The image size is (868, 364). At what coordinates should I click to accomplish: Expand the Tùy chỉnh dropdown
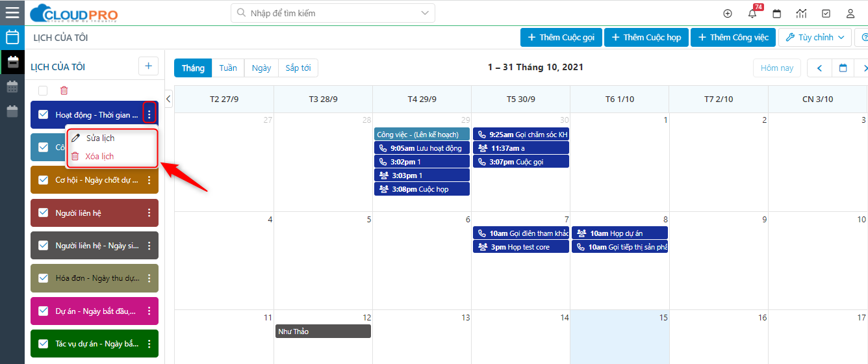pyautogui.click(x=815, y=38)
